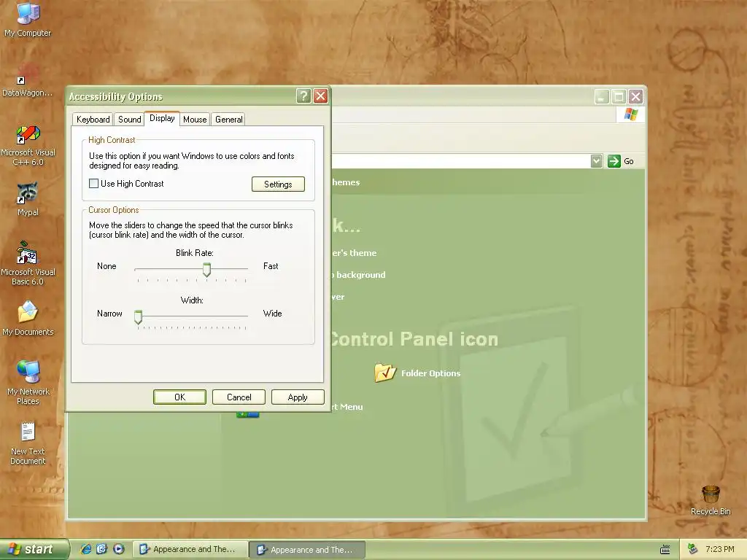Close the Accessibility Options dialog

[321, 96]
